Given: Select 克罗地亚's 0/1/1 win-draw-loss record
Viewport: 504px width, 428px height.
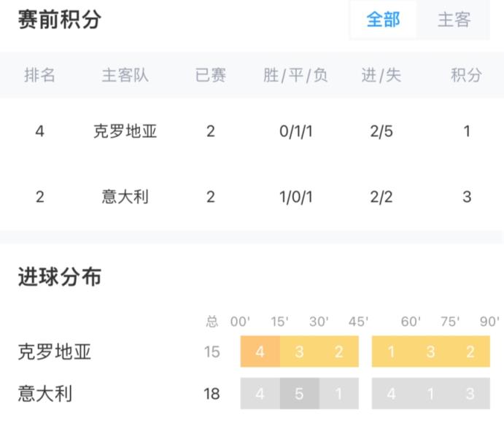Looking at the screenshot, I should [295, 132].
